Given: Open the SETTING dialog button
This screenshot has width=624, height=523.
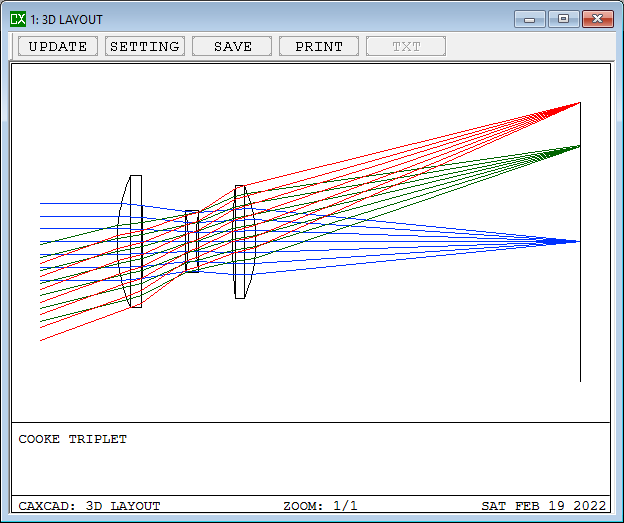Looking at the screenshot, I should click(145, 46).
